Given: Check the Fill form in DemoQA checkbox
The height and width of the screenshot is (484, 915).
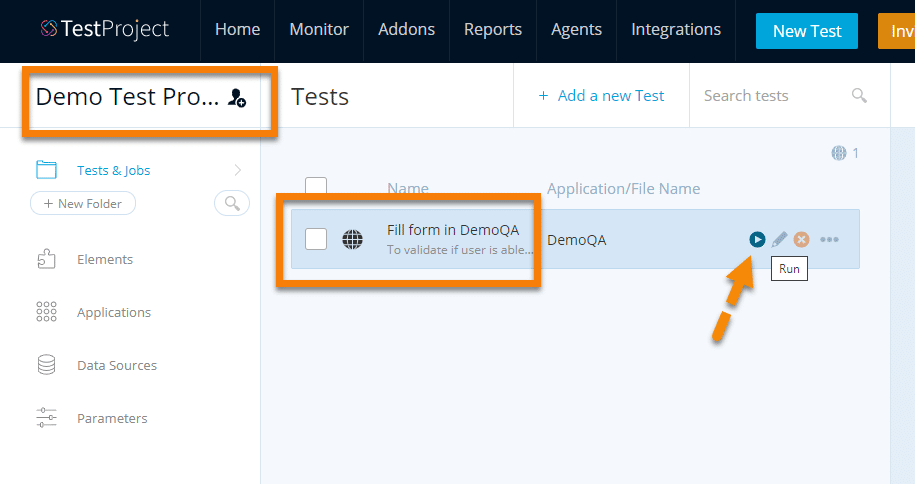Looking at the screenshot, I should click(316, 239).
